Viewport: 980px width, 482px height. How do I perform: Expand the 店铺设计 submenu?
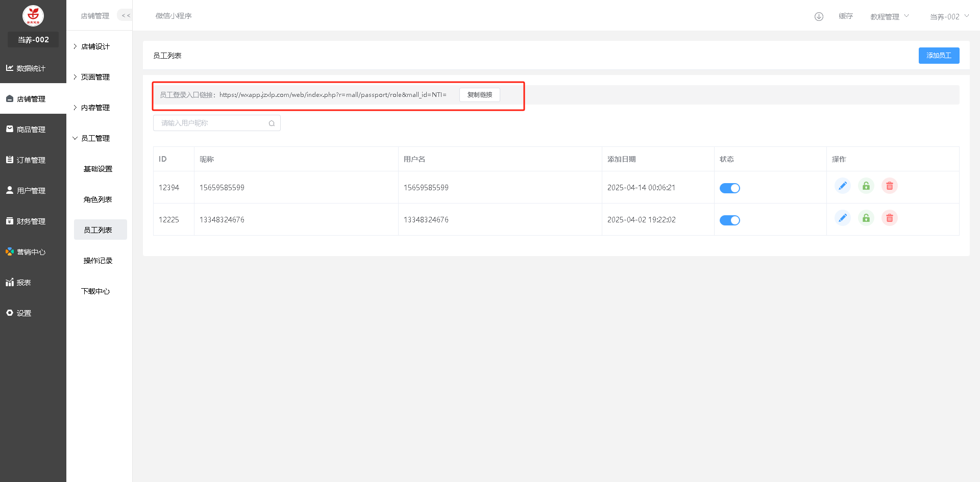coord(95,46)
